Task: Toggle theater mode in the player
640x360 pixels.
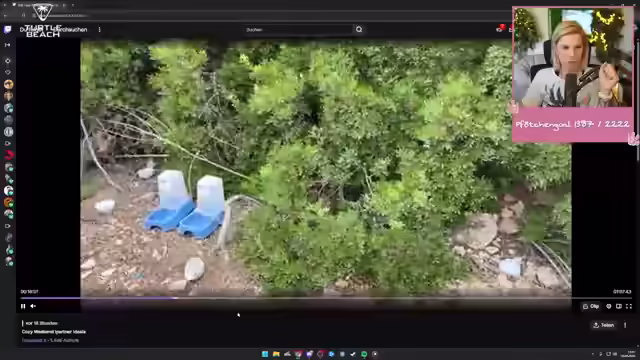Action: click(619, 306)
